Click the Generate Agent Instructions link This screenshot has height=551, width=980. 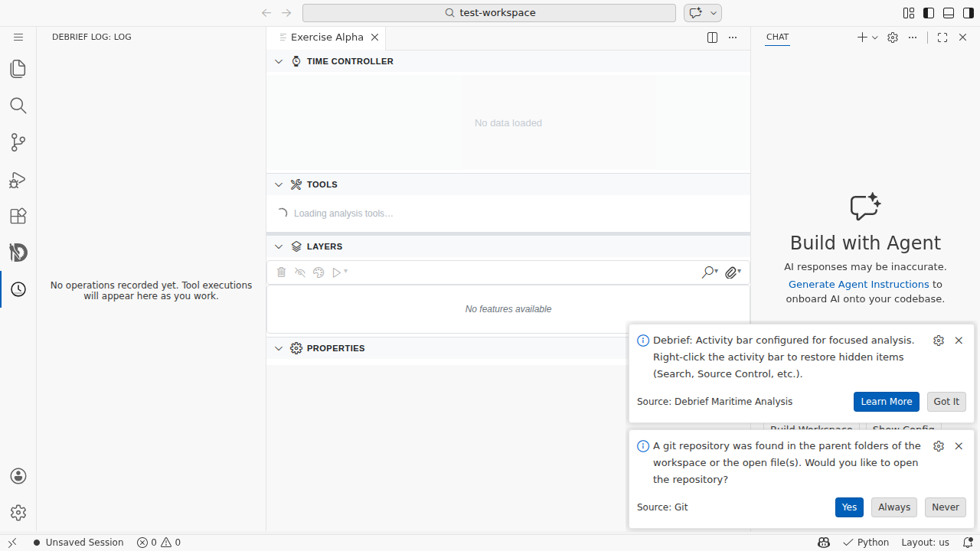858,284
